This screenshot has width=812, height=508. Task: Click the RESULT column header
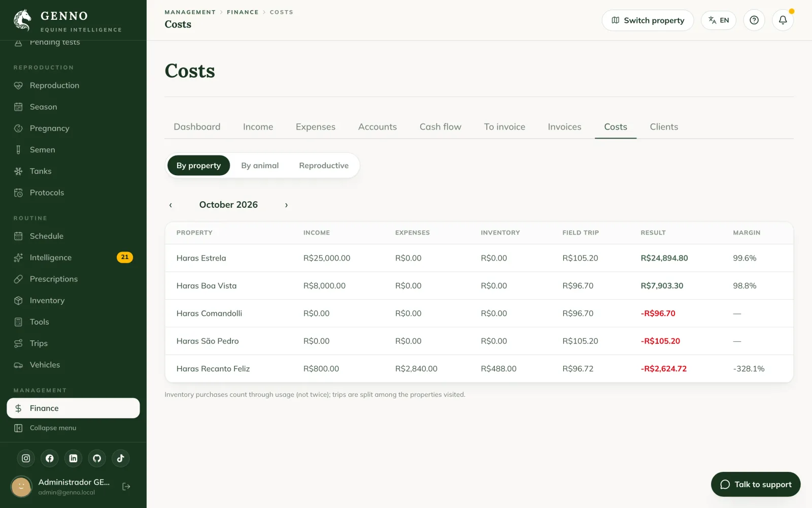pos(653,233)
